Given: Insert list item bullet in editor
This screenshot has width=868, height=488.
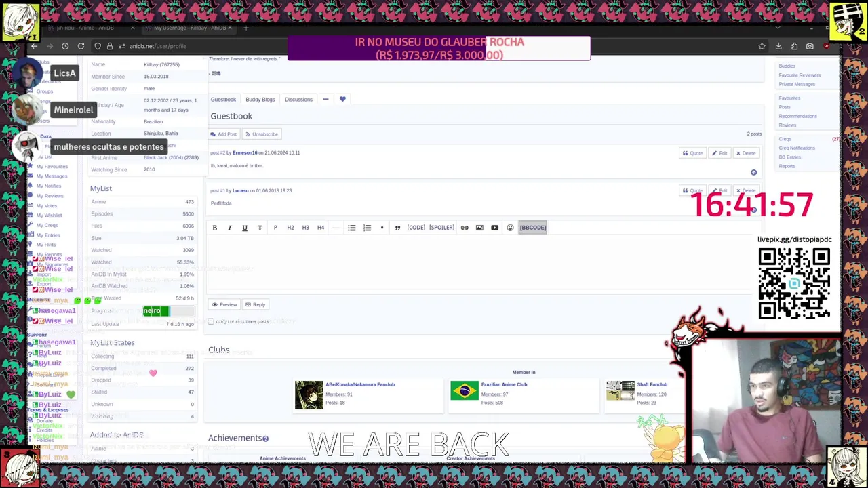Looking at the screenshot, I should [x=382, y=228].
